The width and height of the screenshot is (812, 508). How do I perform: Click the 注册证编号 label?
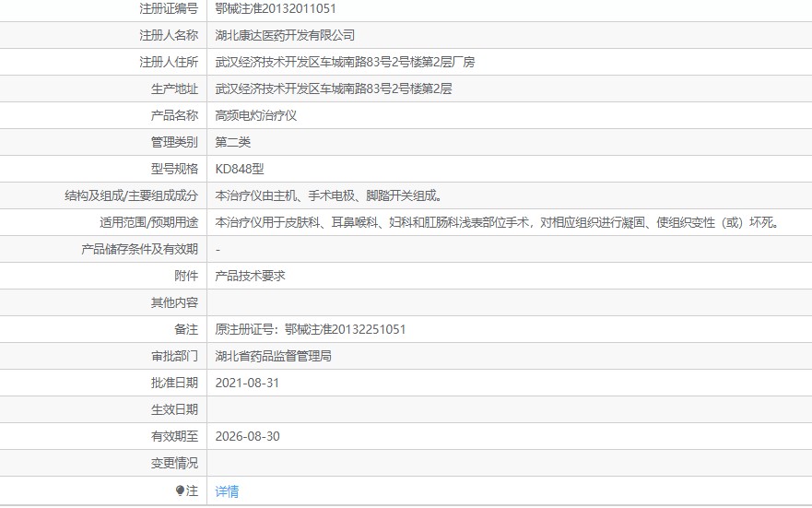coord(169,9)
